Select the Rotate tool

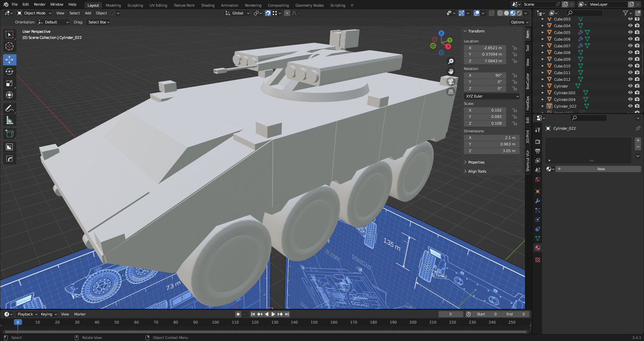[x=9, y=71]
